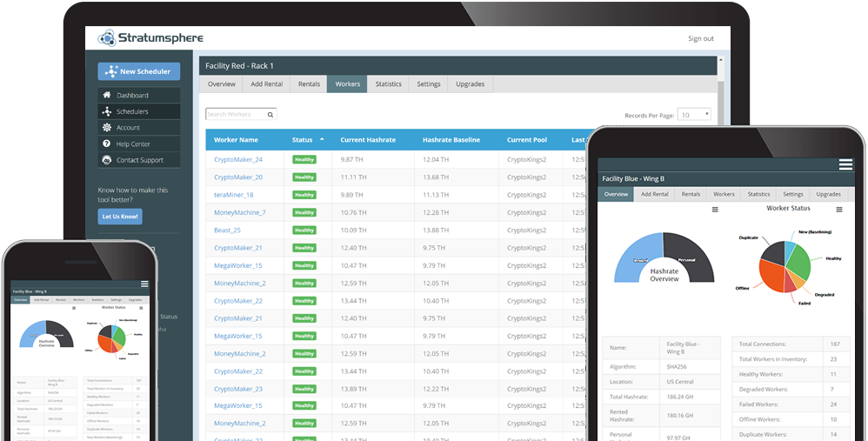Viewport: 868px width, 441px height.
Task: Click the New Scheduler button
Action: pyautogui.click(x=139, y=71)
